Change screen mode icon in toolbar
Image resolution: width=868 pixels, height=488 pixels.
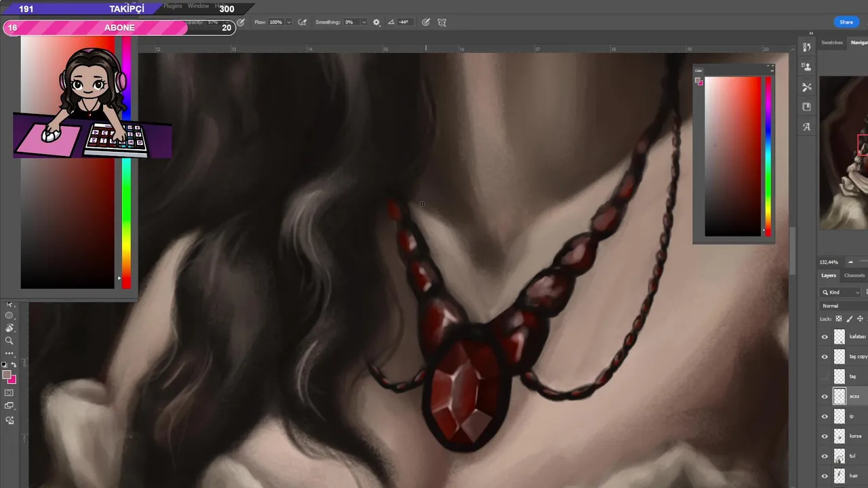pyautogui.click(x=9, y=406)
